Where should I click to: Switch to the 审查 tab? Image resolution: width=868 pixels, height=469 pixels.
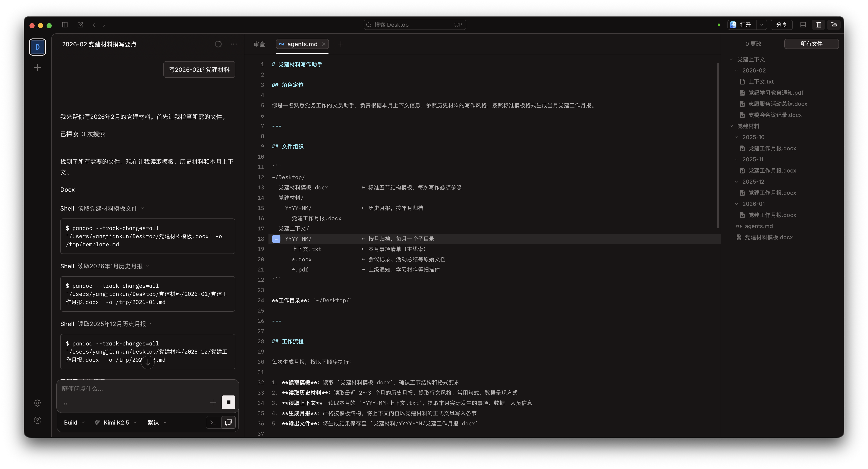260,44
